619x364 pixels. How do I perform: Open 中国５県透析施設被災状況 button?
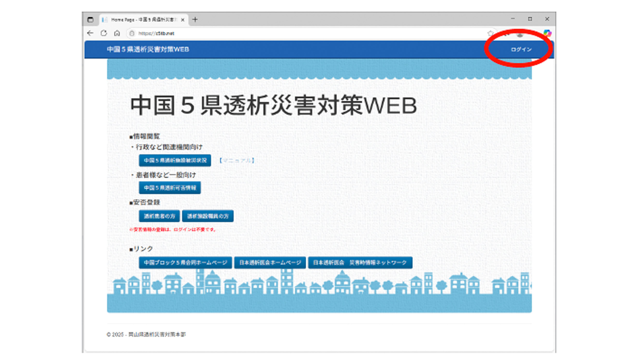175,161
